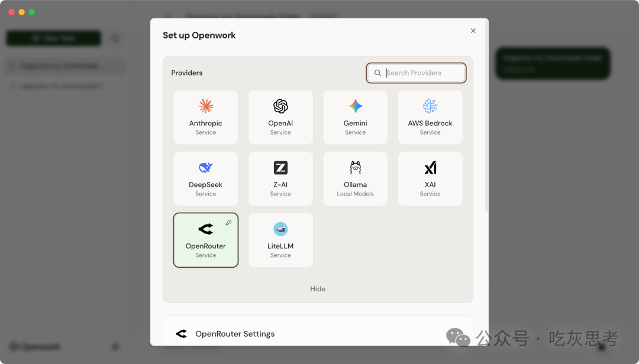Open the first Organize my Downloads task in sidebar

pos(65,66)
